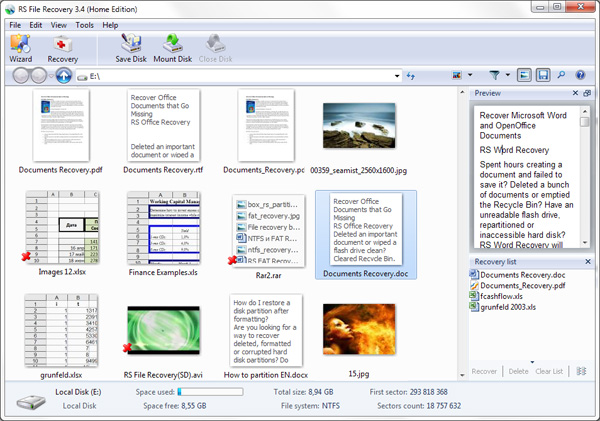
Task: Click the File system: NTFS status entry
Action: 310,406
